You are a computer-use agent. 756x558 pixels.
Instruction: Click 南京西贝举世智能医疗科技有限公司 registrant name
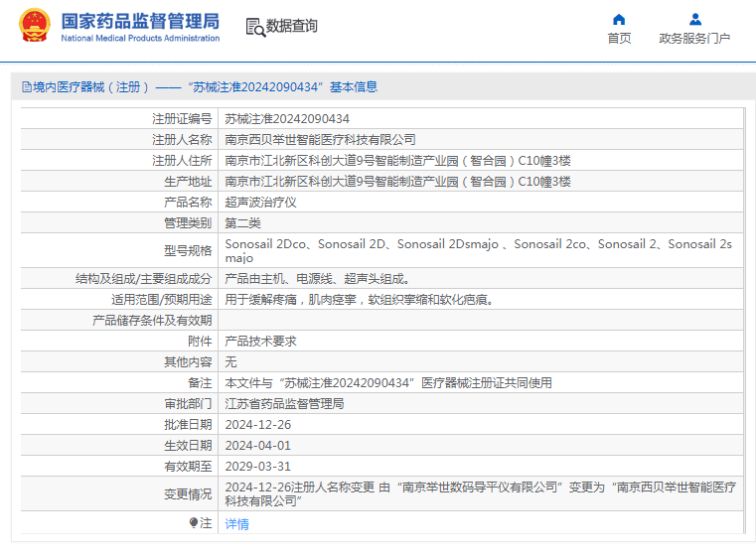coord(320,140)
